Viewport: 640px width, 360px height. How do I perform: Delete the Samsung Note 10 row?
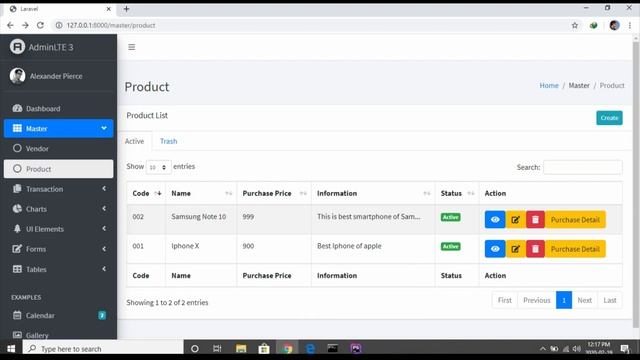pyautogui.click(x=535, y=220)
